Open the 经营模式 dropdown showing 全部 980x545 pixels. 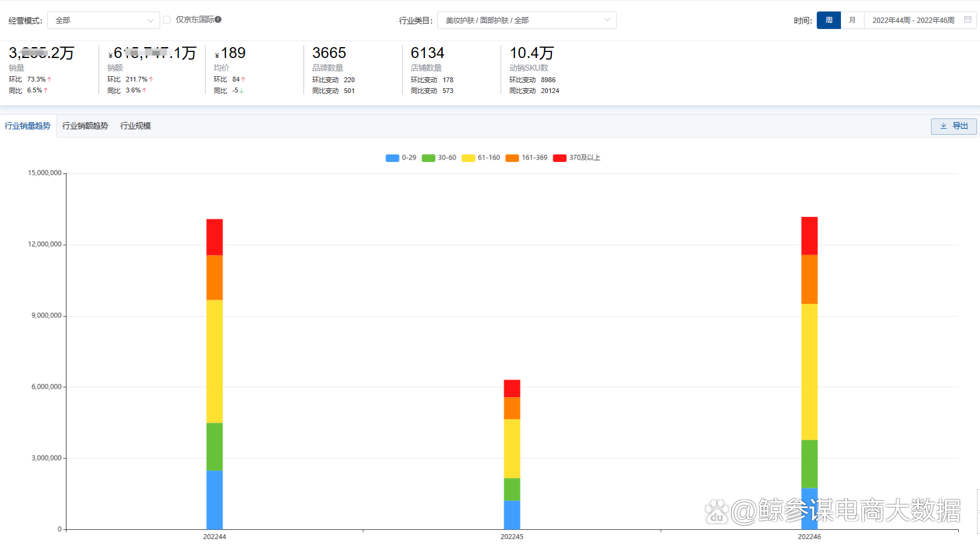tap(103, 21)
